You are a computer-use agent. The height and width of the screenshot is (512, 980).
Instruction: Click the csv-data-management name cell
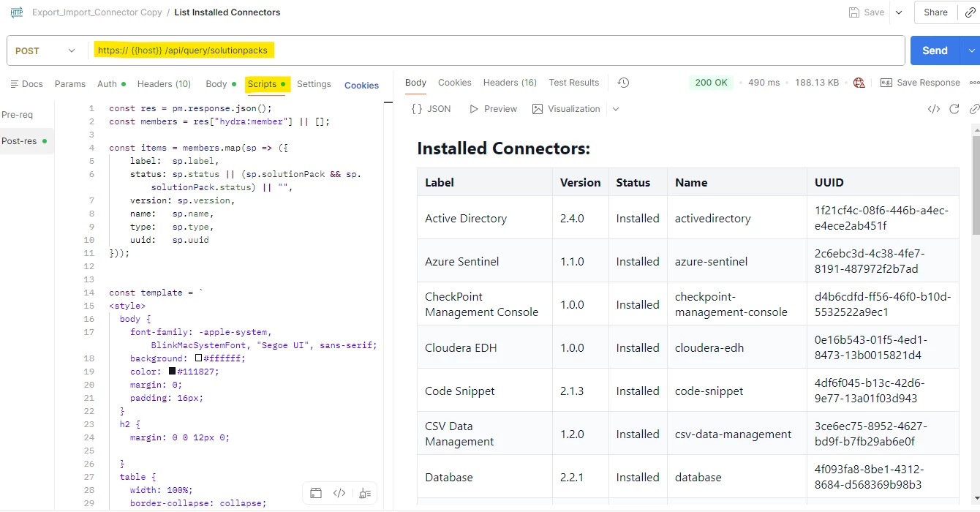737,434
